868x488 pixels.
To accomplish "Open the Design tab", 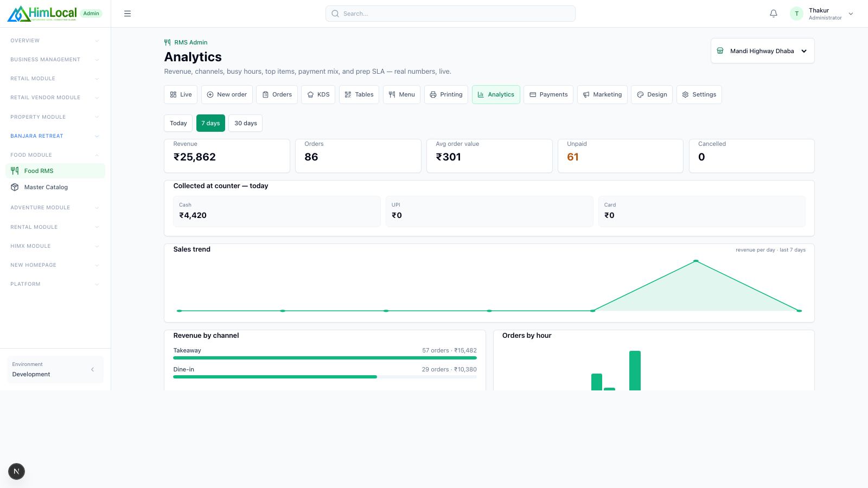I will 652,94.
